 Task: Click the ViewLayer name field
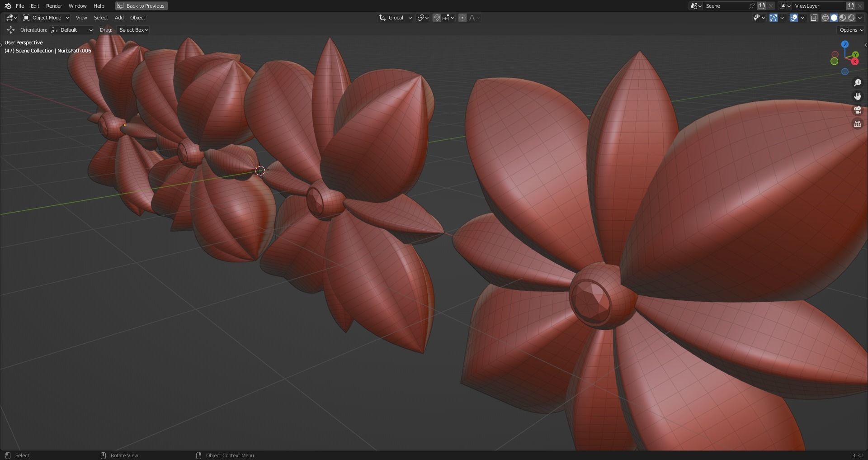tap(819, 6)
